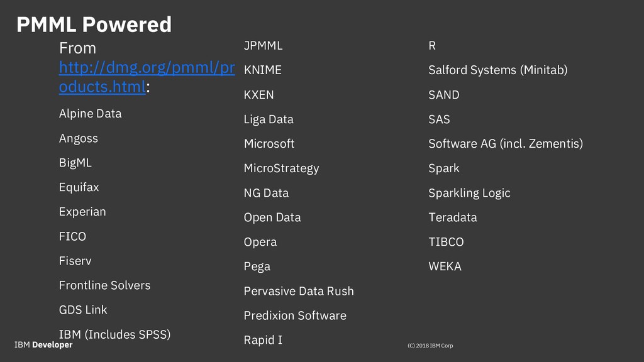
Task: Select Pervasive Data Rush entry
Action: pyautogui.click(x=299, y=291)
